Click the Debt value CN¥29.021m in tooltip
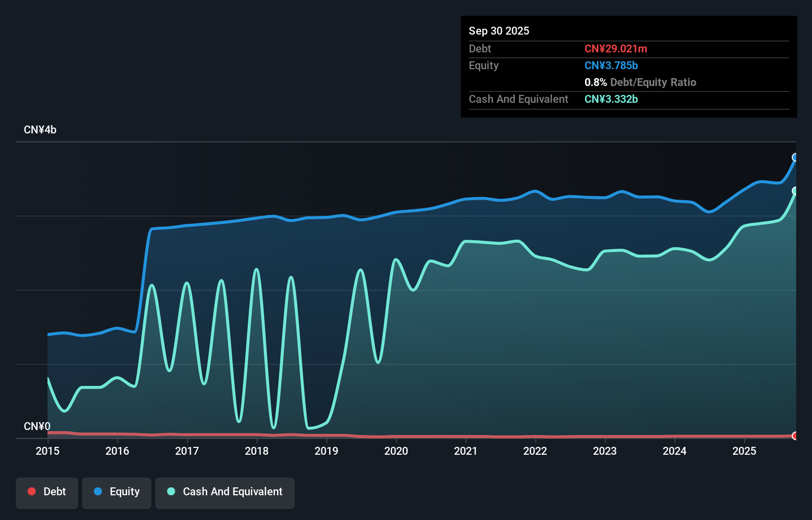 coord(616,48)
